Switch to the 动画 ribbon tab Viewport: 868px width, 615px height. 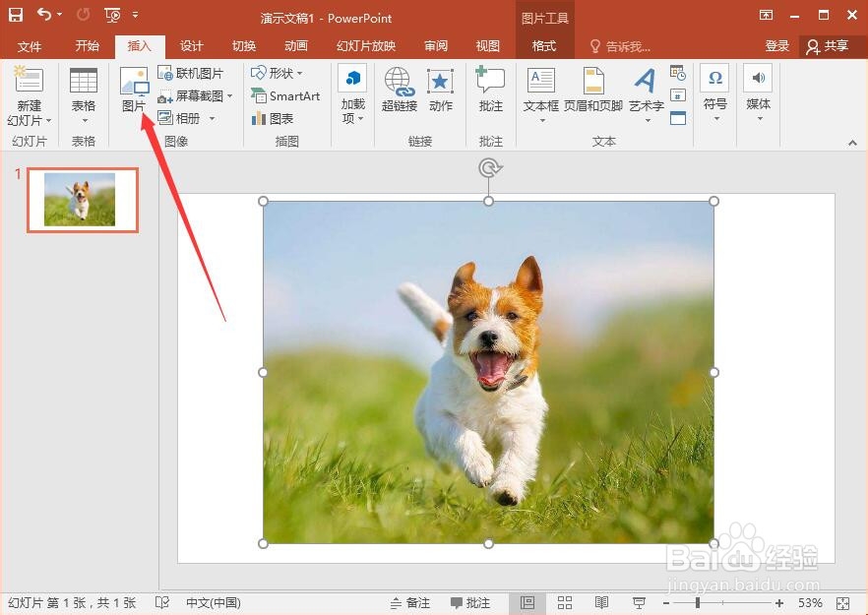click(295, 46)
